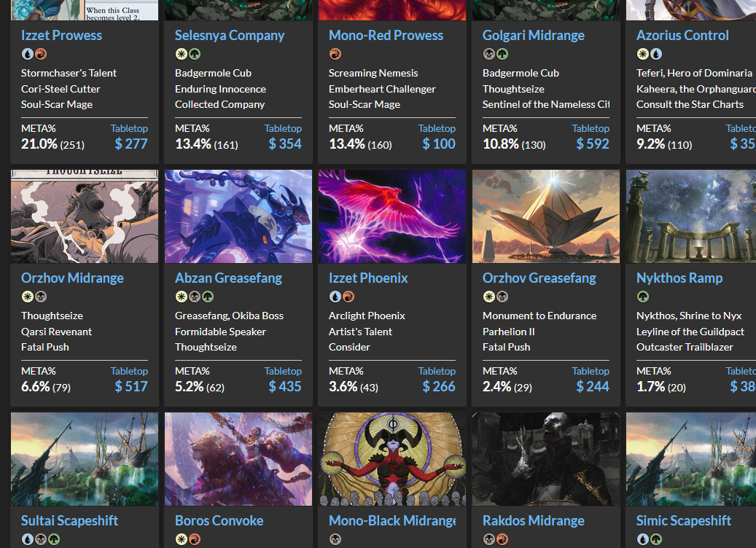The height and width of the screenshot is (548, 756).
Task: Click Nykthos Ramp artwork thumbnail
Action: pyautogui.click(x=691, y=216)
